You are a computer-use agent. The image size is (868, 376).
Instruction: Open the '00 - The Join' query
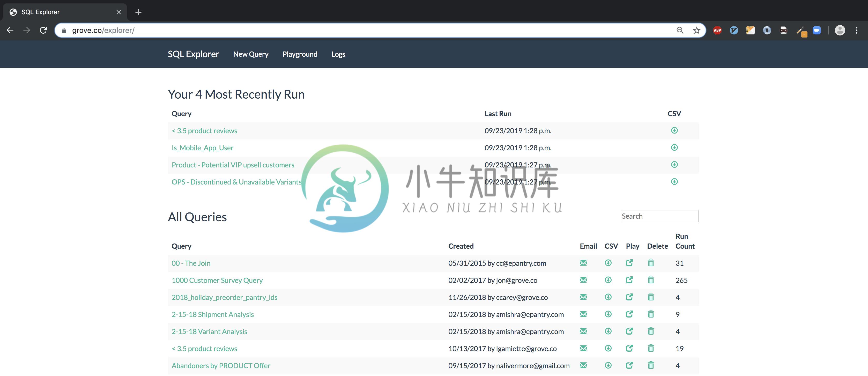point(191,263)
